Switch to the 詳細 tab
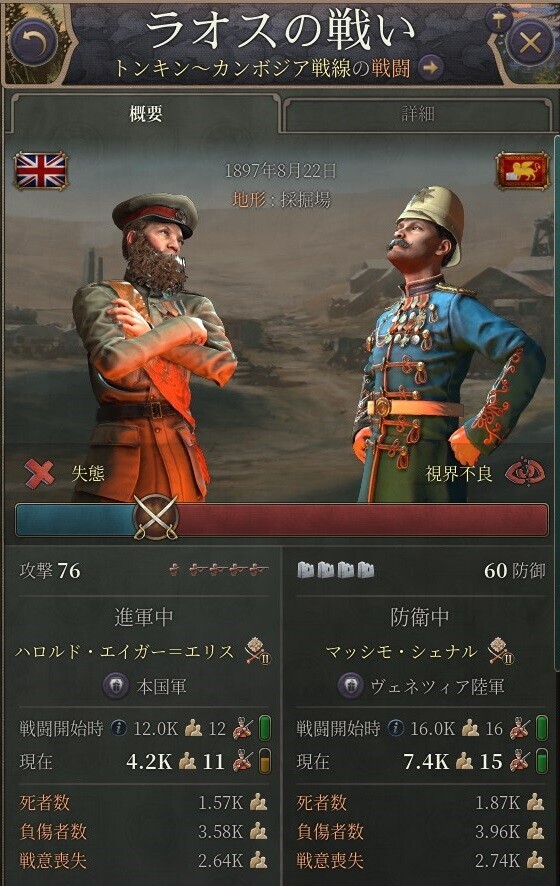This screenshot has height=886, width=560. [x=418, y=114]
